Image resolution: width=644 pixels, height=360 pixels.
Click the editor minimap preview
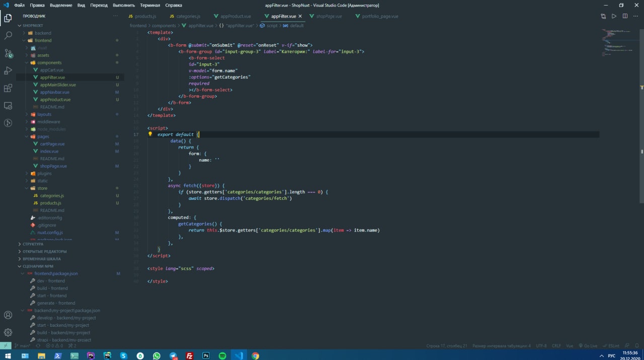click(x=620, y=43)
